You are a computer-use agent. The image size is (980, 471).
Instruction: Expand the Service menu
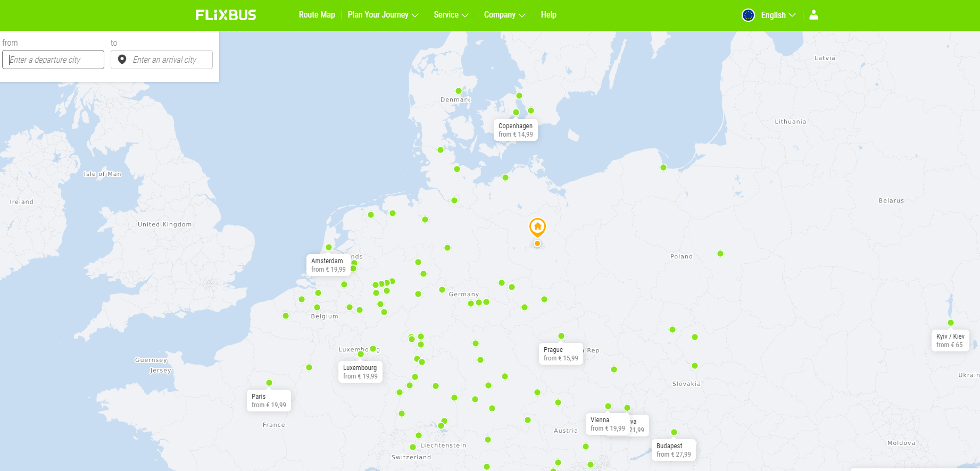coord(451,15)
